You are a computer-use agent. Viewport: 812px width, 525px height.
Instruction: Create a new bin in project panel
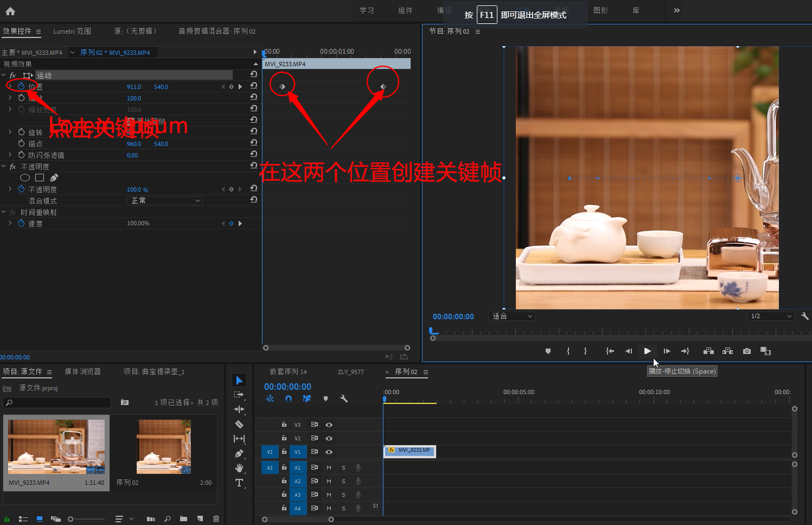click(183, 519)
